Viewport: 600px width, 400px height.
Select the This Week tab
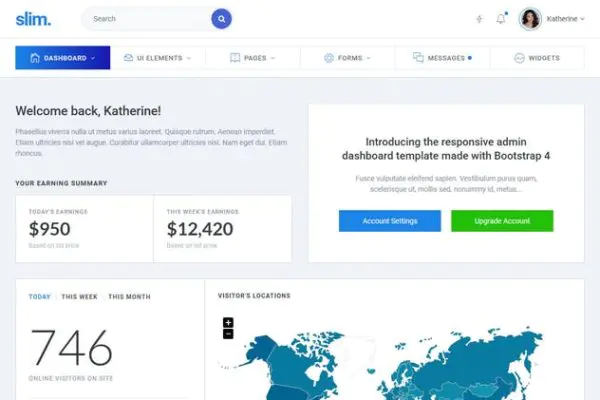(x=79, y=297)
